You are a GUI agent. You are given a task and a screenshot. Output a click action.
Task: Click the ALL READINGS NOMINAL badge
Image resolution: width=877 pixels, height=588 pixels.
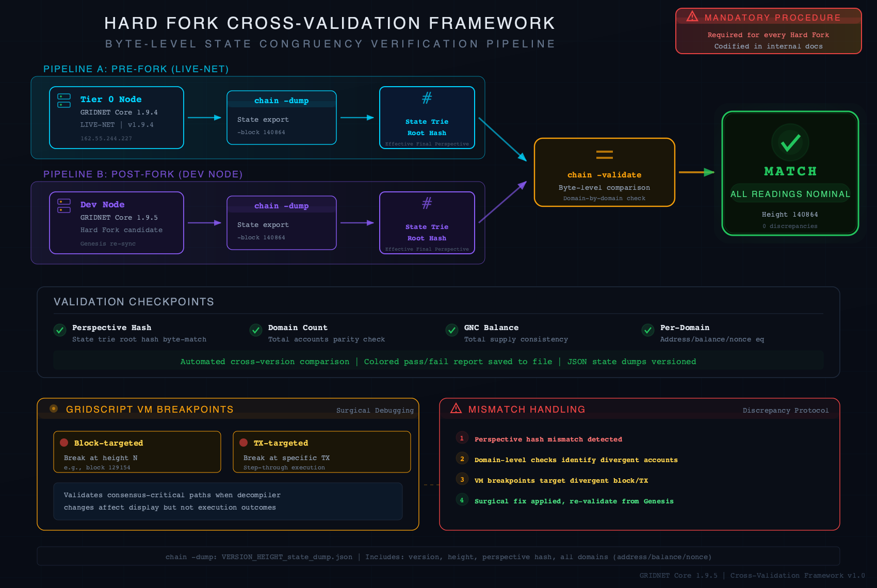point(790,194)
